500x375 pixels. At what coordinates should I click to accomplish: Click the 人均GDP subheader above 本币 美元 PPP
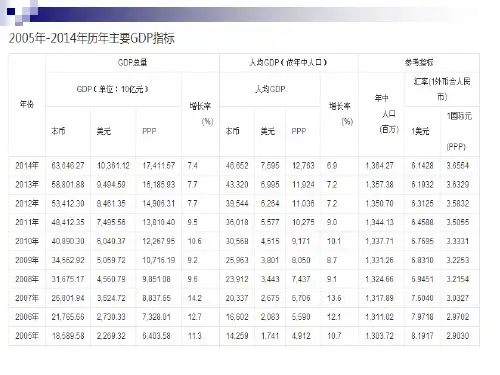tap(270, 89)
